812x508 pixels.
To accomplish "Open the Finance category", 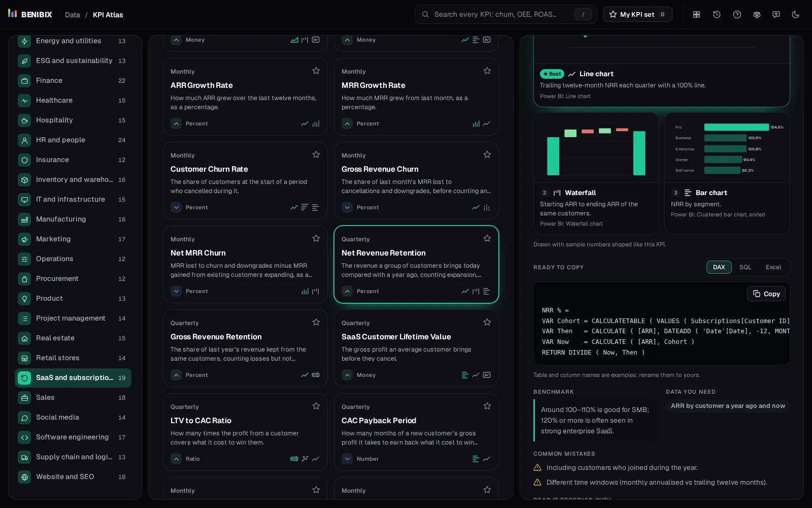I will tap(73, 81).
